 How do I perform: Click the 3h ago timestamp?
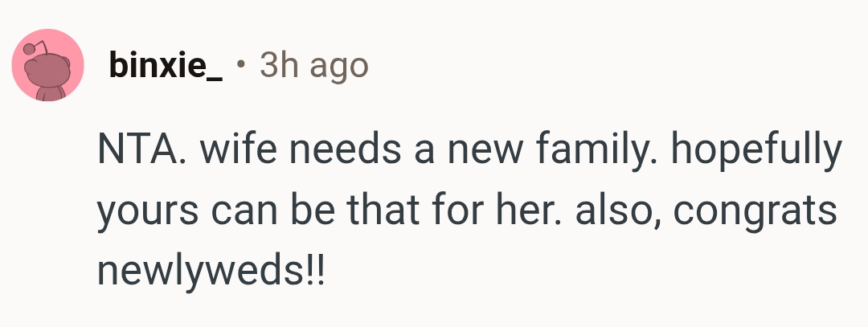[313, 66]
